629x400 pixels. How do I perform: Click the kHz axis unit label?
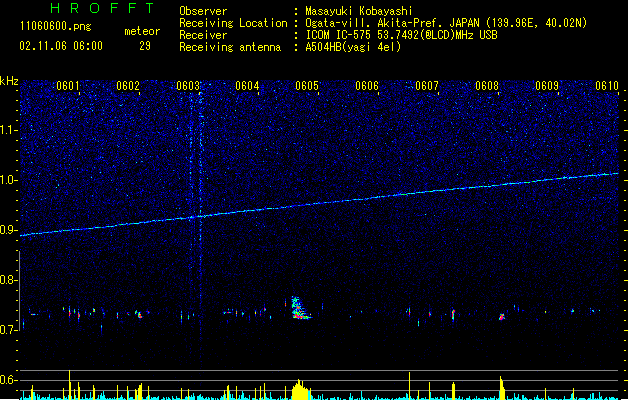(x=9, y=81)
